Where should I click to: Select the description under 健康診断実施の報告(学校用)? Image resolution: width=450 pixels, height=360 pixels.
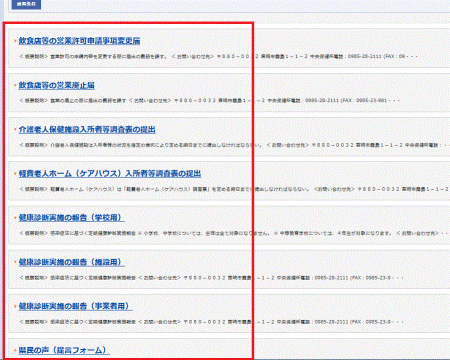pos(234,233)
